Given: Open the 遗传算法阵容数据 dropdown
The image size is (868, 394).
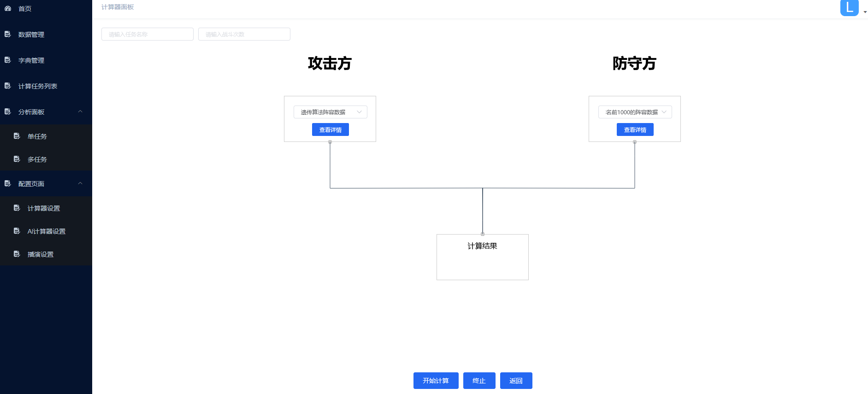Looking at the screenshot, I should [x=330, y=112].
